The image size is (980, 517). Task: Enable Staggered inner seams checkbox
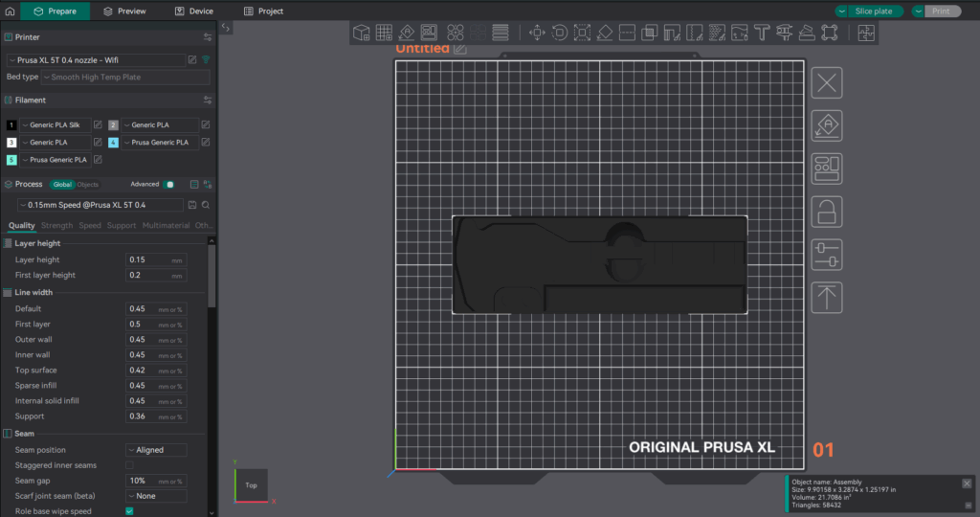pos(130,465)
